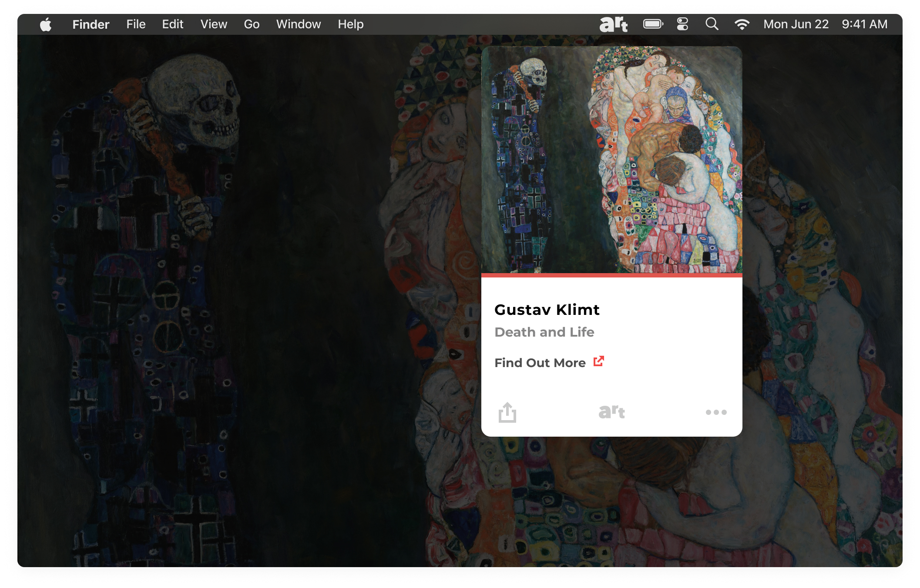Click the grey art logo in popup footer
This screenshot has width=920, height=588.
click(611, 411)
